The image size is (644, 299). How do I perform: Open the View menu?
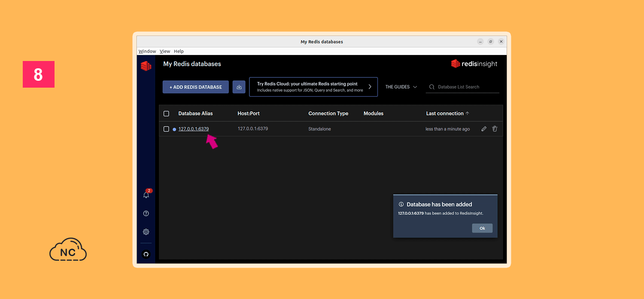[x=165, y=51]
